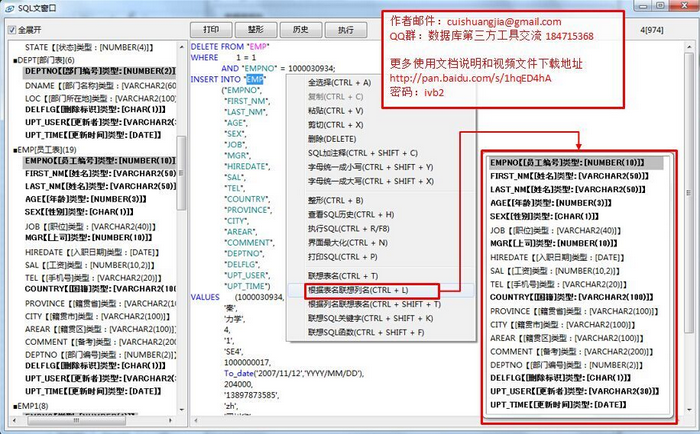Choose 粘贴(CTRL + V) in context menu

pos(335,111)
